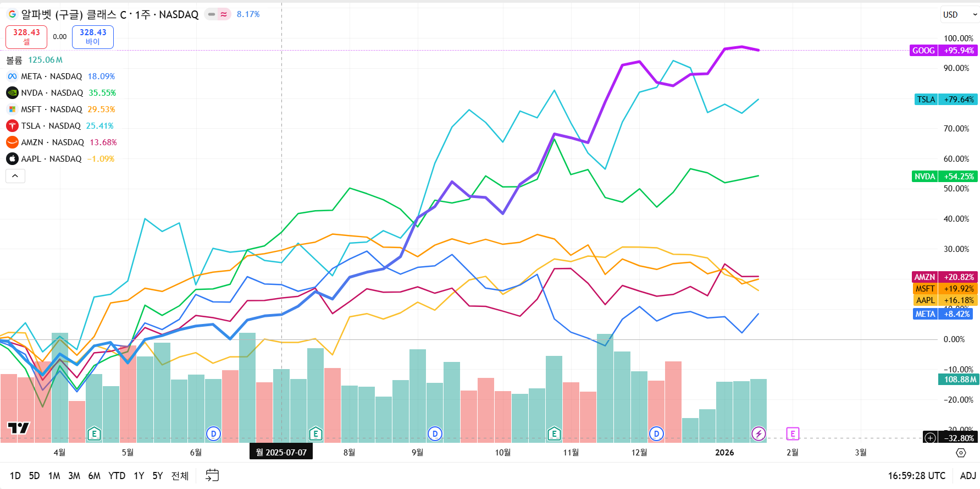Switch to the 5Y time range
980x489 pixels.
158,476
